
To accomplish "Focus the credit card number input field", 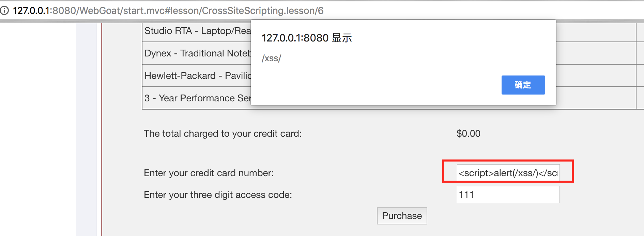I will click(x=508, y=173).
